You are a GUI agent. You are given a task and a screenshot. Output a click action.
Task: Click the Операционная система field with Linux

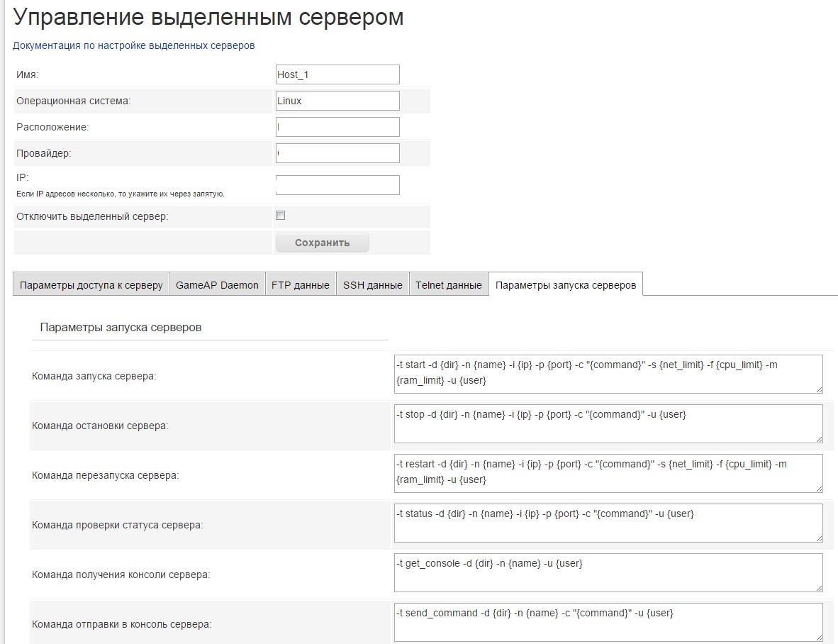[x=337, y=101]
